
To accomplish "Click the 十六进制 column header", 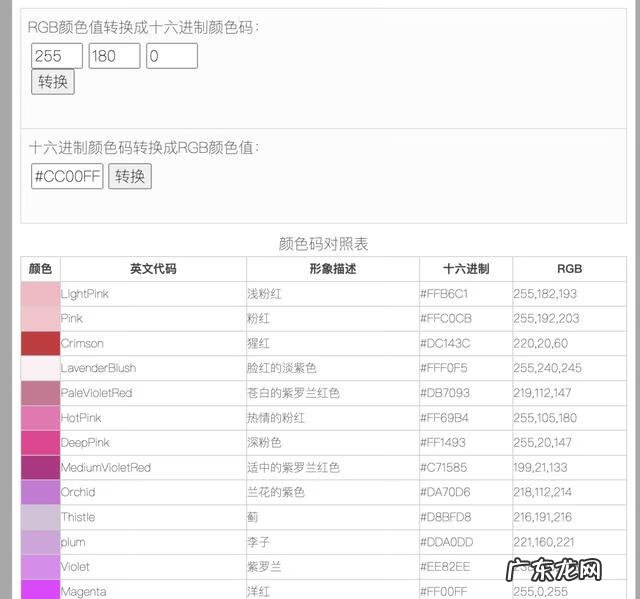I will 466,269.
